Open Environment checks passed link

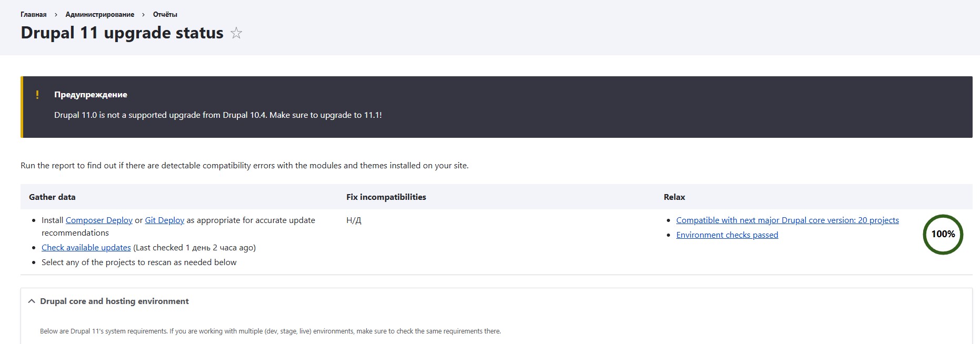(727, 235)
